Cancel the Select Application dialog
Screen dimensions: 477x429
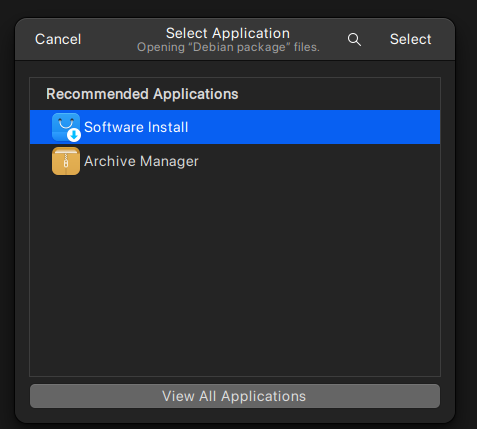click(x=58, y=39)
